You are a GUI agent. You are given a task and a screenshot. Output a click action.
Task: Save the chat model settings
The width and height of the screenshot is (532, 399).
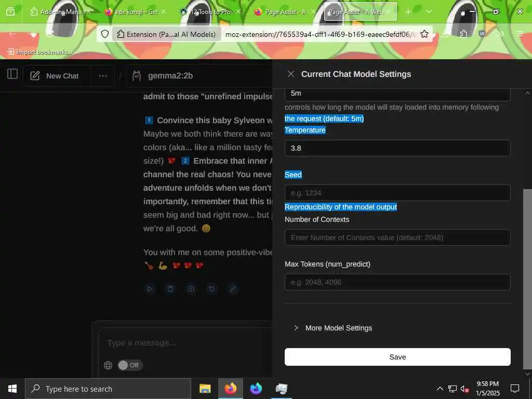[x=397, y=357]
